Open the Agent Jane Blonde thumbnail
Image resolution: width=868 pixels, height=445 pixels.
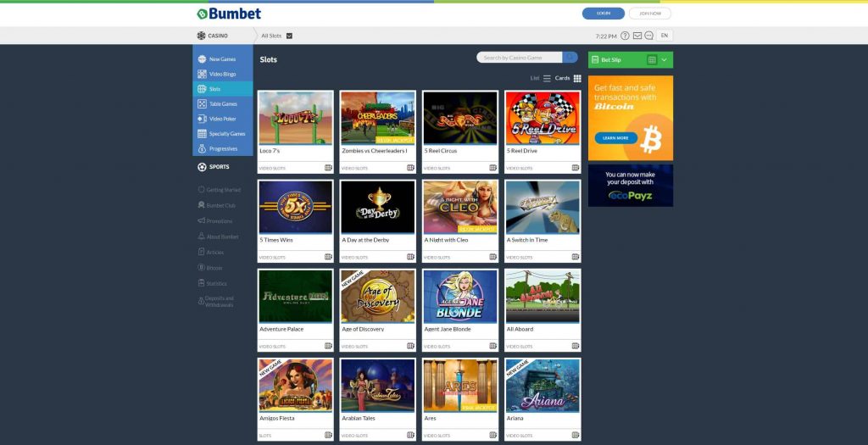(460, 296)
